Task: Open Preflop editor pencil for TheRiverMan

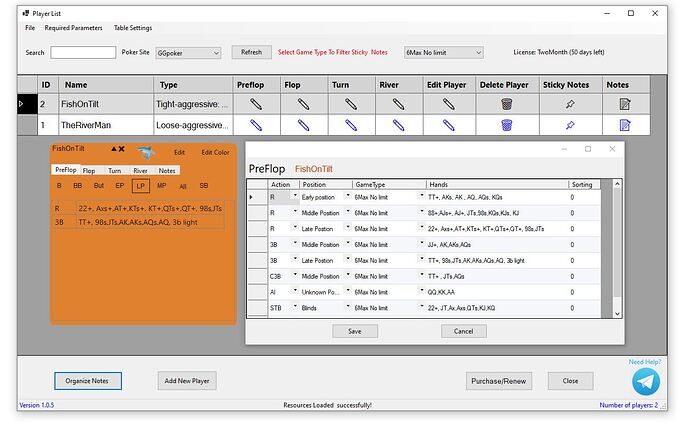Action: tap(256, 125)
